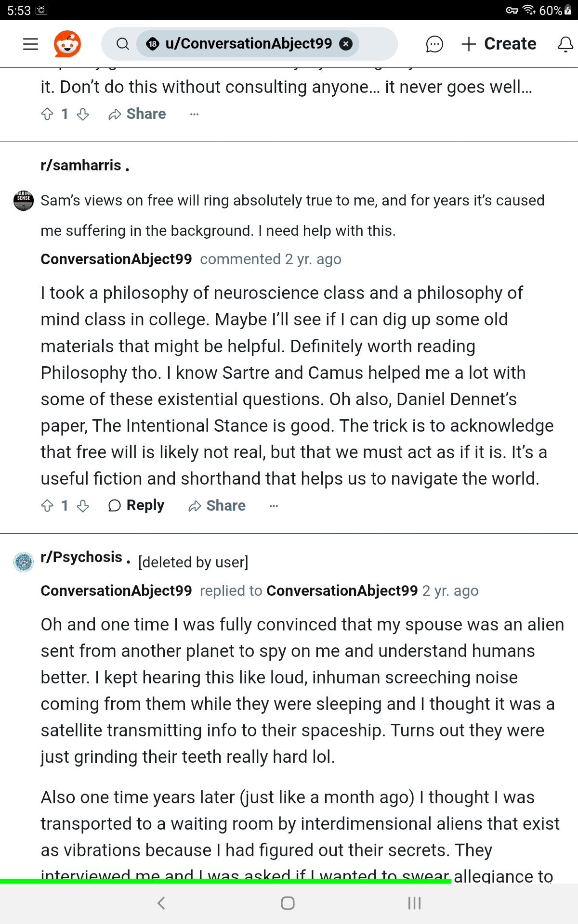Upvote the top partially visible comment
This screenshot has height=924, width=578.
pos(47,114)
